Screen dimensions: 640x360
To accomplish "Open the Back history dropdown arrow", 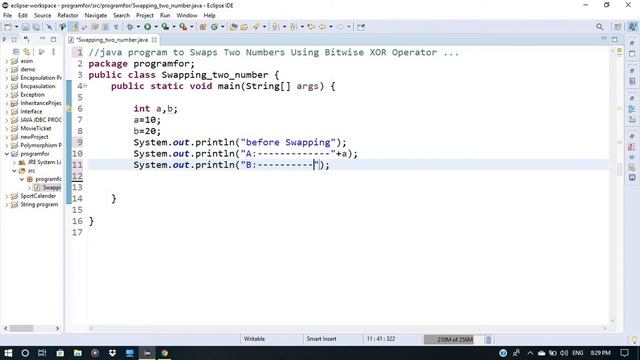I will (331, 27).
